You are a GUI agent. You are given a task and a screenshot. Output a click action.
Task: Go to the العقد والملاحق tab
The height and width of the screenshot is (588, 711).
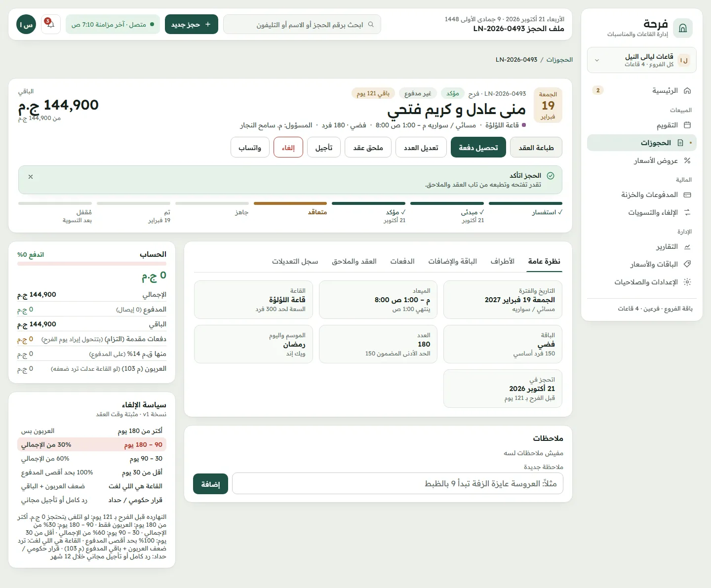pos(354,261)
